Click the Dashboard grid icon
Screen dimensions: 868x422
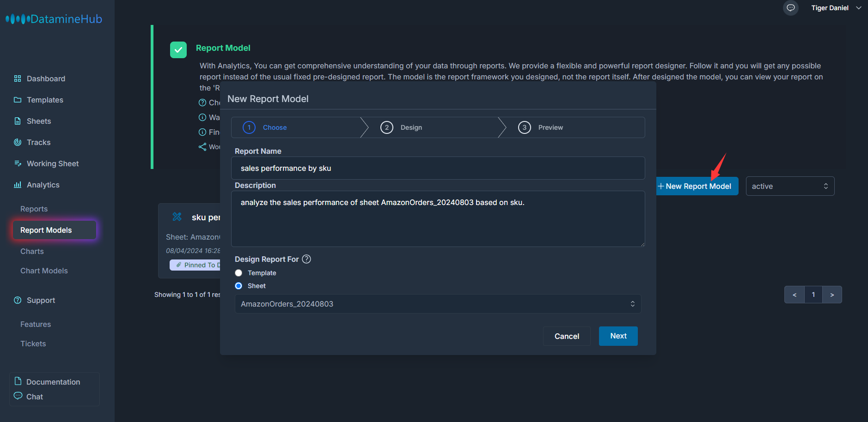pos(18,78)
